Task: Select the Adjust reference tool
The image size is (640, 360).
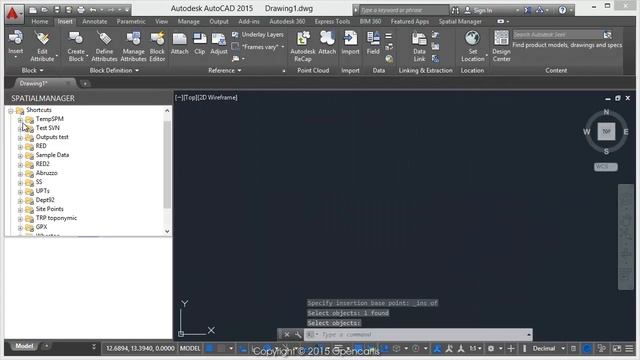Action: click(219, 43)
